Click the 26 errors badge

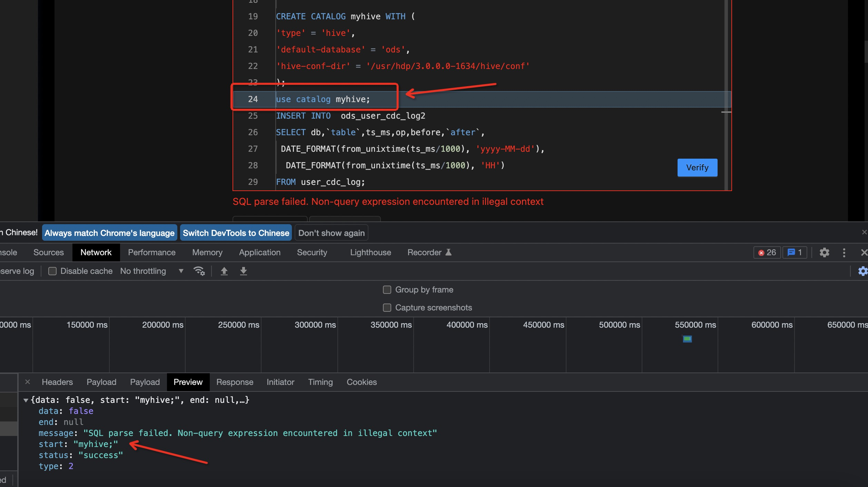coord(767,252)
